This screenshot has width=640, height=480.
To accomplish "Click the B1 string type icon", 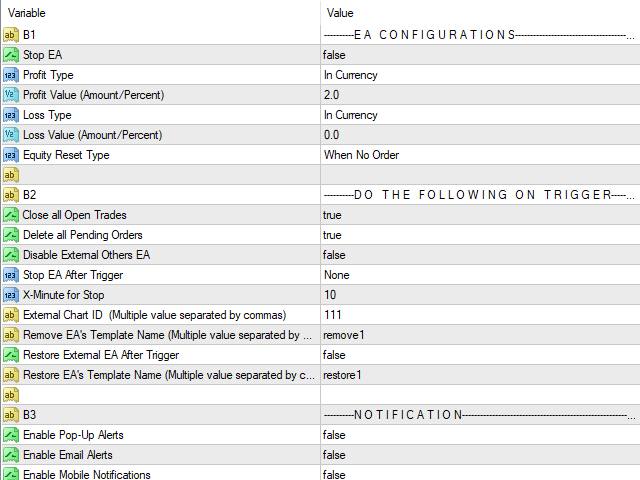I will tap(11, 35).
